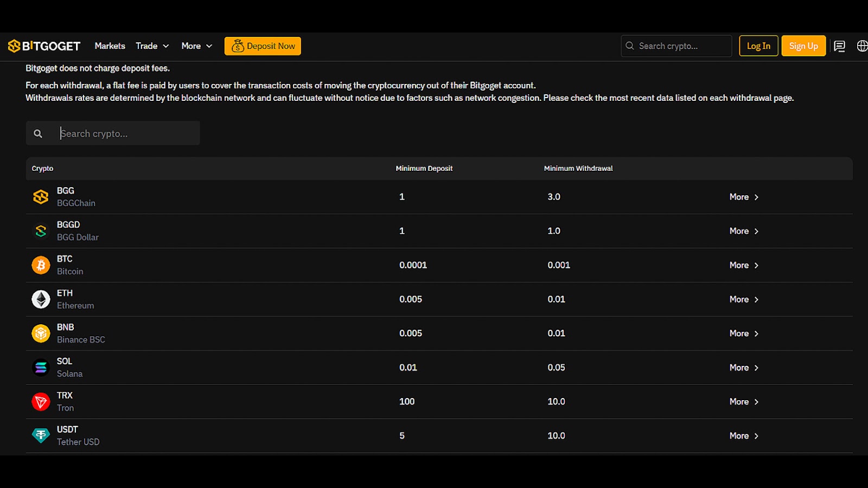This screenshot has height=488, width=868.
Task: Click the globe language icon
Action: pos(861,46)
